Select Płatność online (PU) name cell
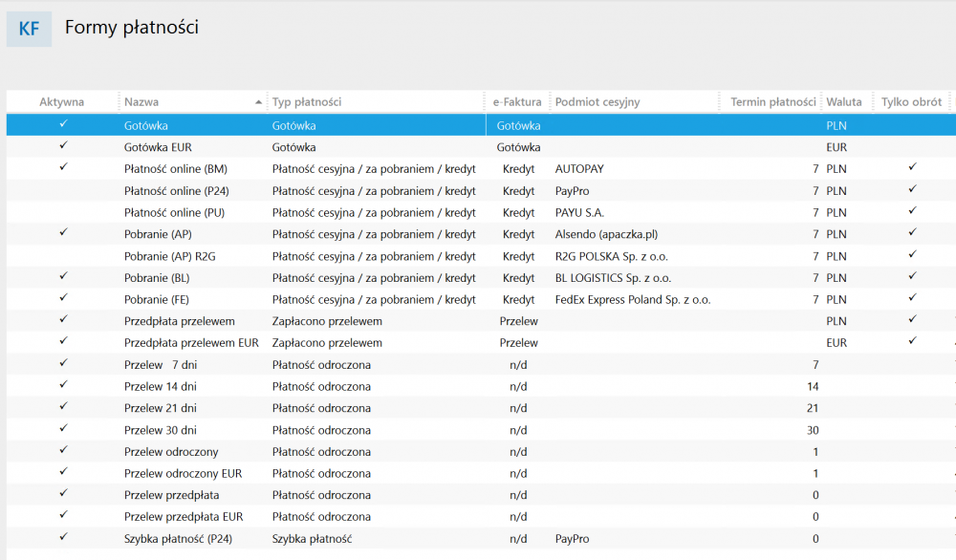The width and height of the screenshot is (956, 560). 174,213
